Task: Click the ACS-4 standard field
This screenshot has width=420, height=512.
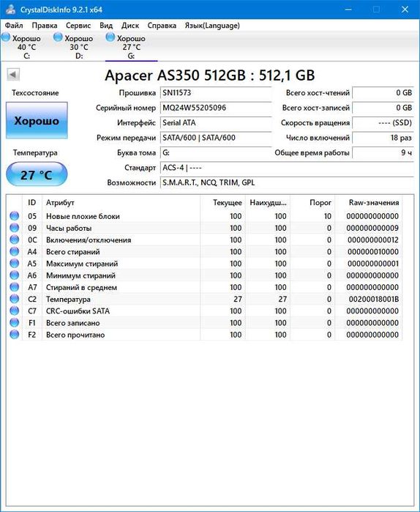Action: pyautogui.click(x=287, y=168)
